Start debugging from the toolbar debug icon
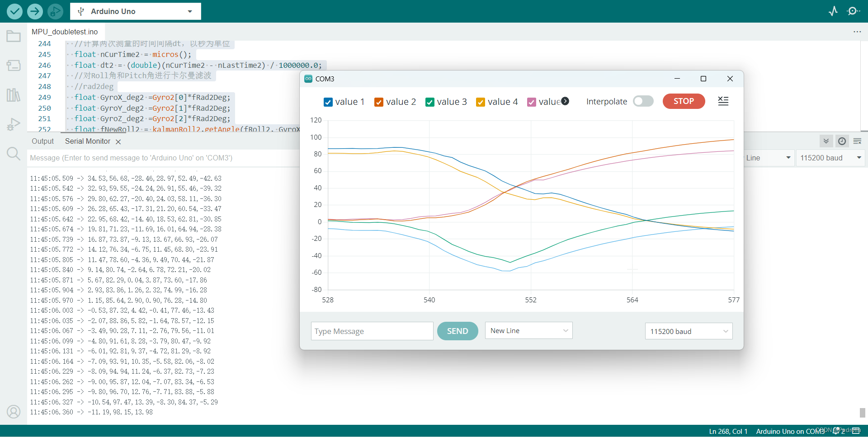Screen dimensions: 868x437 [x=55, y=11]
